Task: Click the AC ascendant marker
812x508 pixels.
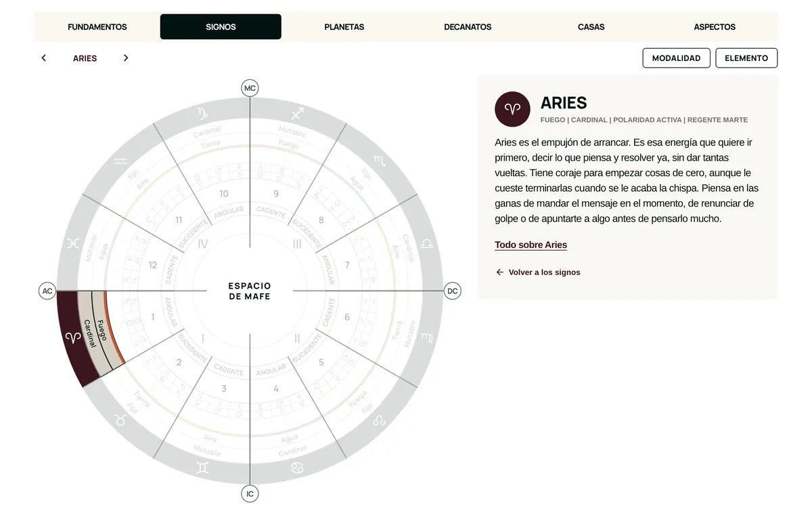Action: 47,291
